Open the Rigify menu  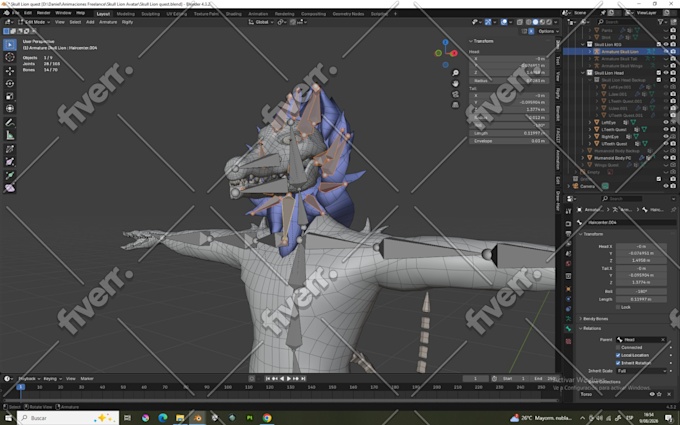[127, 22]
